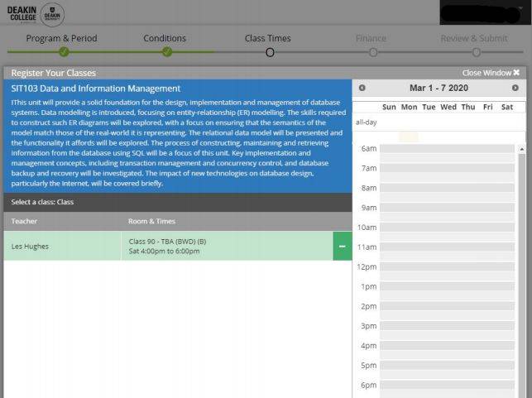Remove Les Hughes class with minus button
The width and height of the screenshot is (532, 398).
coord(342,246)
